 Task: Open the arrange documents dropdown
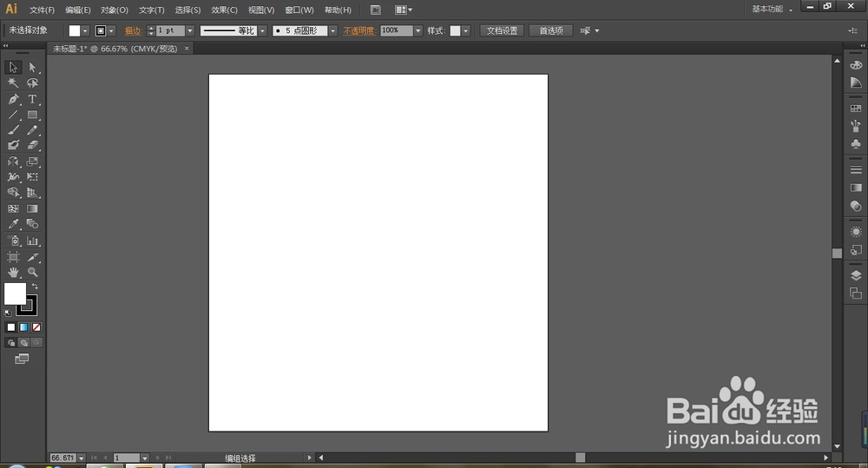(x=404, y=10)
